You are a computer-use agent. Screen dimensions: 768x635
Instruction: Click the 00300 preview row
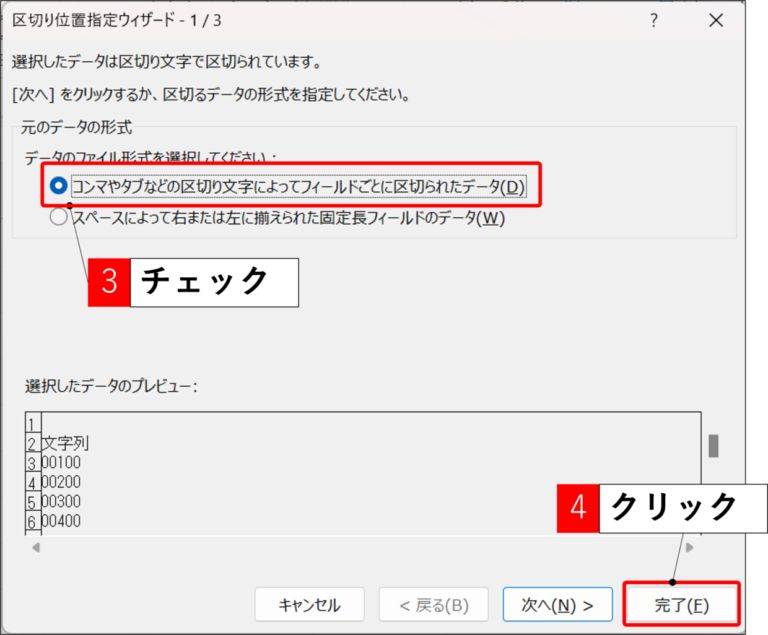pos(61,501)
